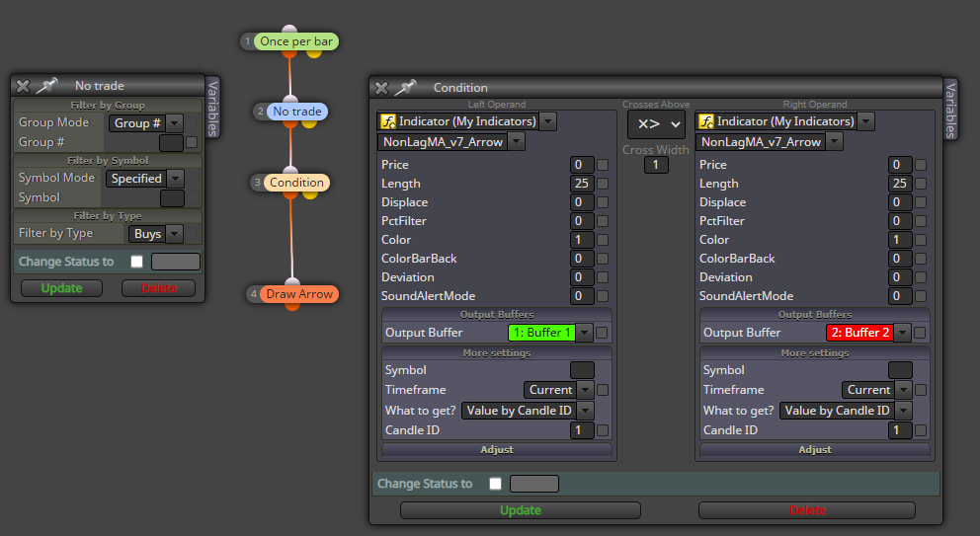Pin the Condition panel

(406, 88)
